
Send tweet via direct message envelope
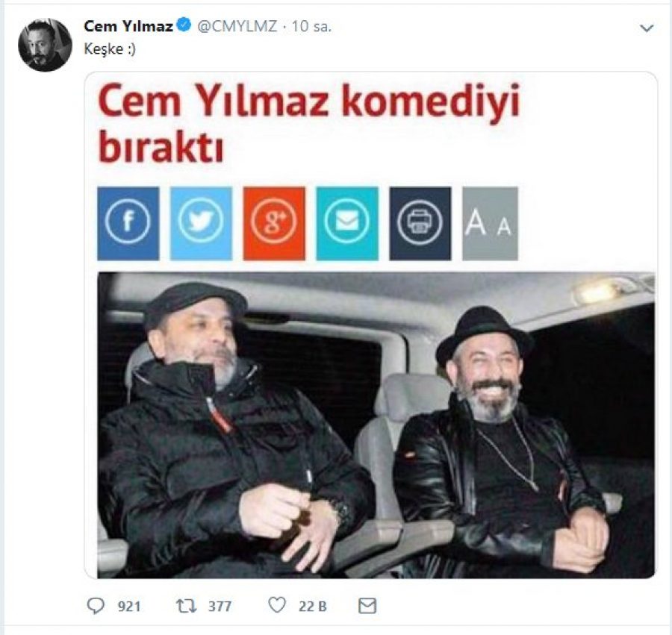tap(367, 606)
